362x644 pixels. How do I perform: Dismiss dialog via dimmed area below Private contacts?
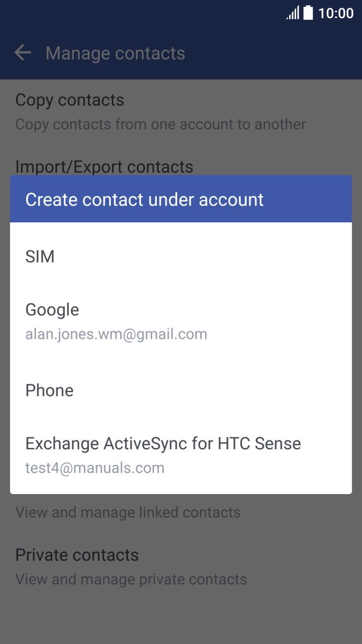click(181, 615)
